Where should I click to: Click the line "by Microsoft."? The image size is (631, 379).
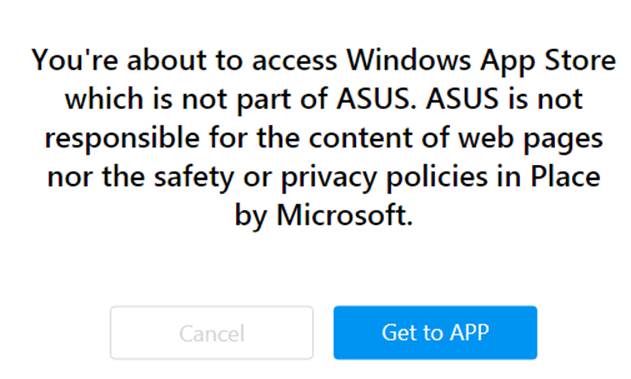pos(324,216)
